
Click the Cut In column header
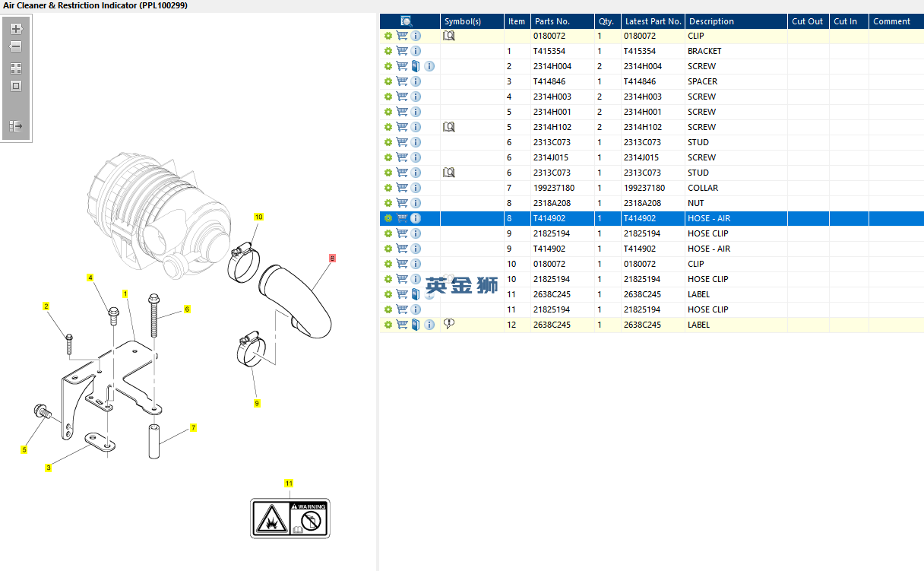click(x=849, y=21)
